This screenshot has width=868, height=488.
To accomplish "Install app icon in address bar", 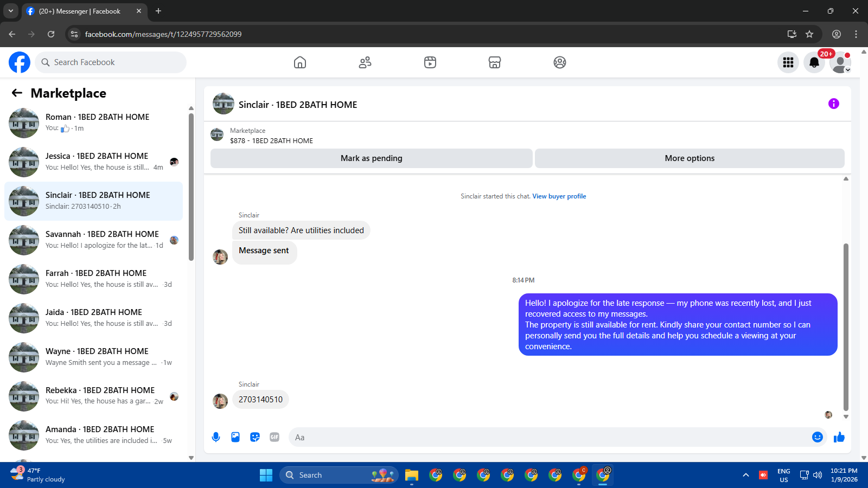I will 792,34.
